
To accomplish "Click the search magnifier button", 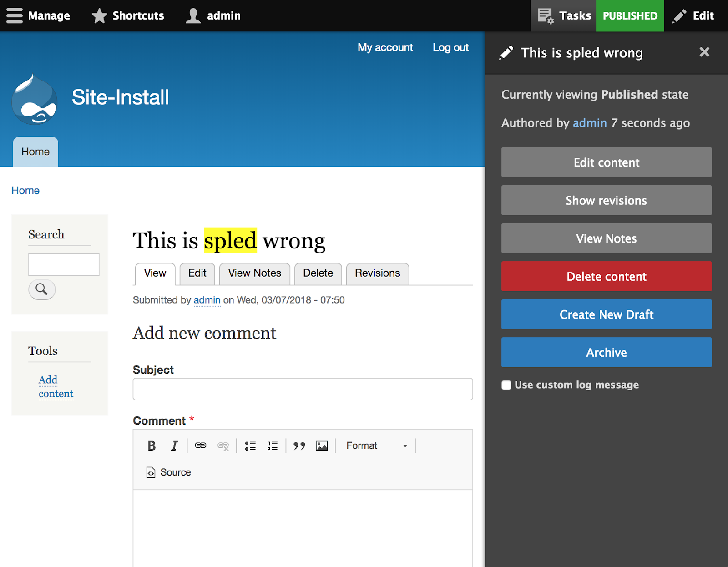I will 42,289.
